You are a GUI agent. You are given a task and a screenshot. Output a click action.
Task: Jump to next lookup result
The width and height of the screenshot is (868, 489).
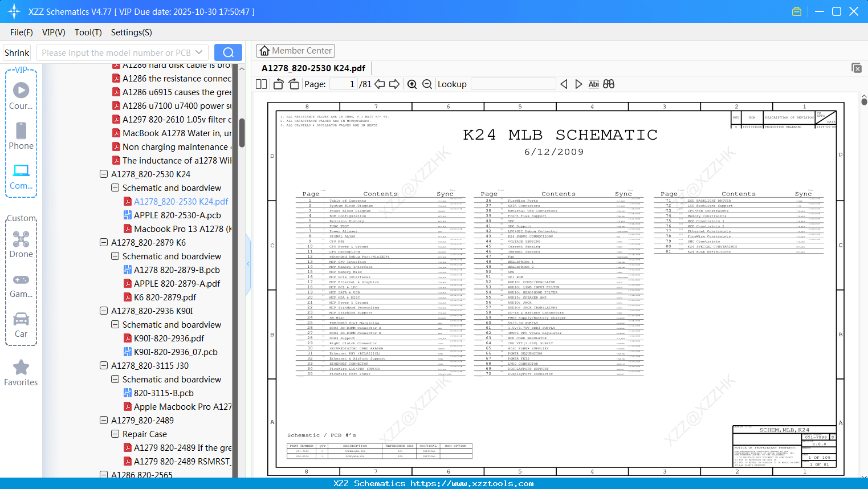578,84
